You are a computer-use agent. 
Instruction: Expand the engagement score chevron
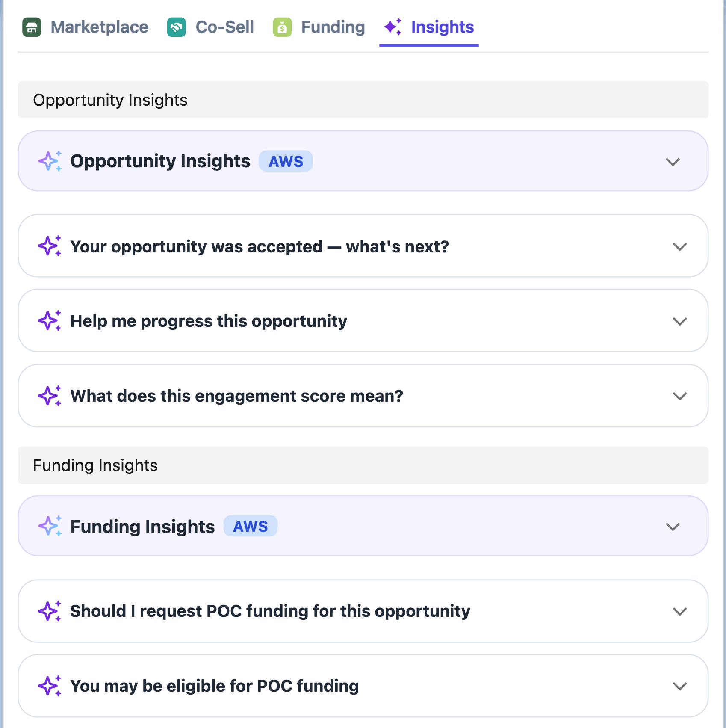679,396
